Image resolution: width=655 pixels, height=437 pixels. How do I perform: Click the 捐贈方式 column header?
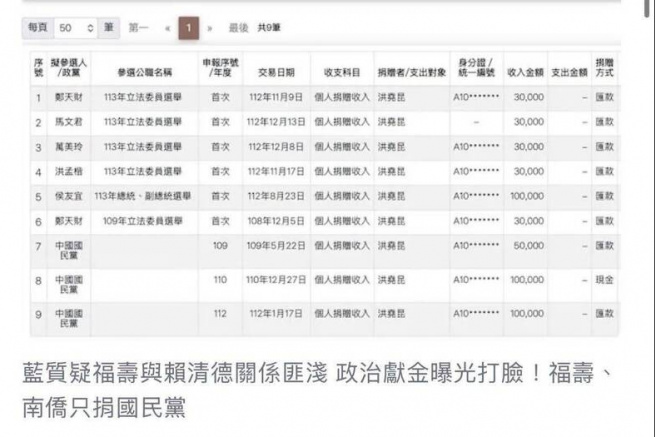[604, 68]
